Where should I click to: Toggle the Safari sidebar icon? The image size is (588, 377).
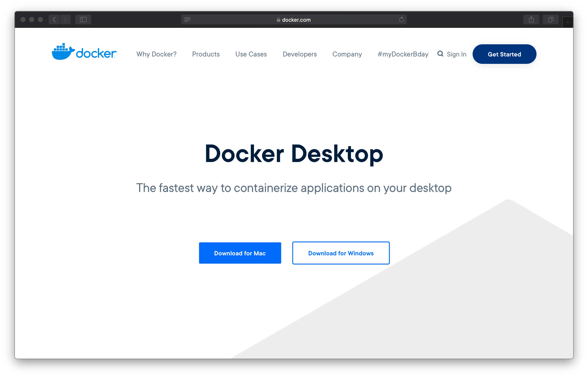point(83,20)
